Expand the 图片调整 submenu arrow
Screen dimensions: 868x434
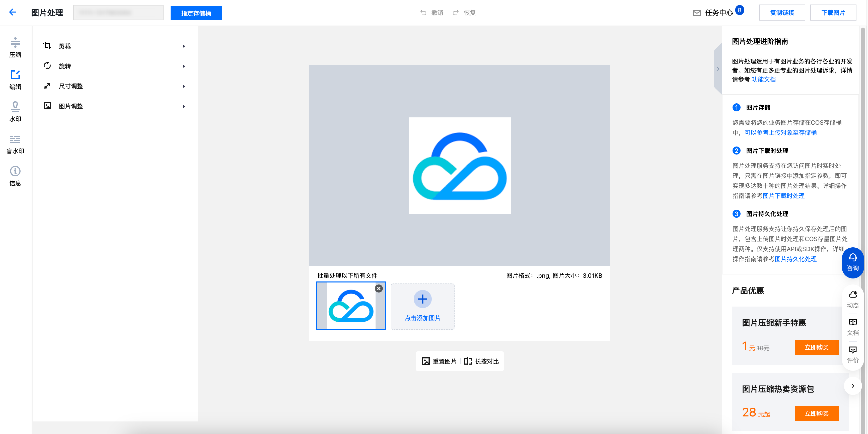coord(184,106)
